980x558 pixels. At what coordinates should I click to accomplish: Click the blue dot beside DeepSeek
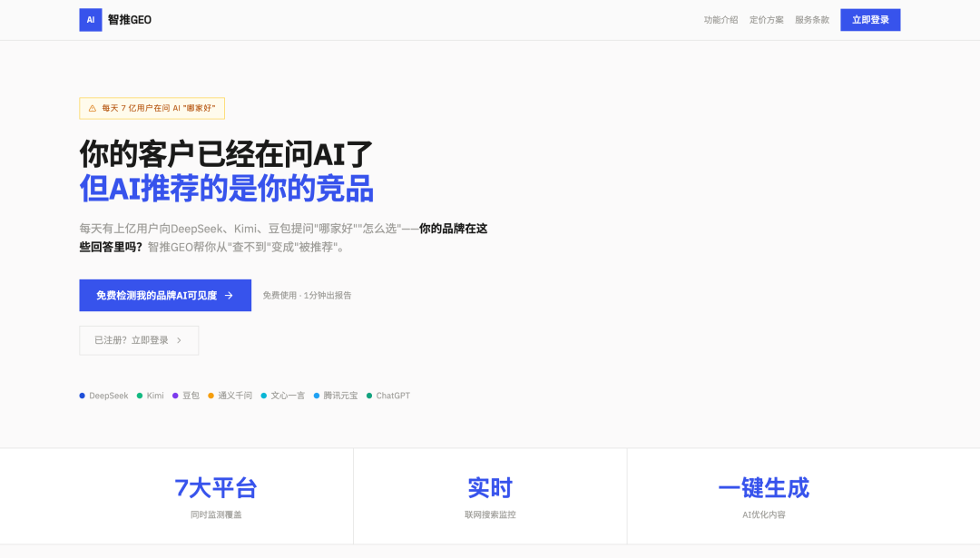click(83, 396)
